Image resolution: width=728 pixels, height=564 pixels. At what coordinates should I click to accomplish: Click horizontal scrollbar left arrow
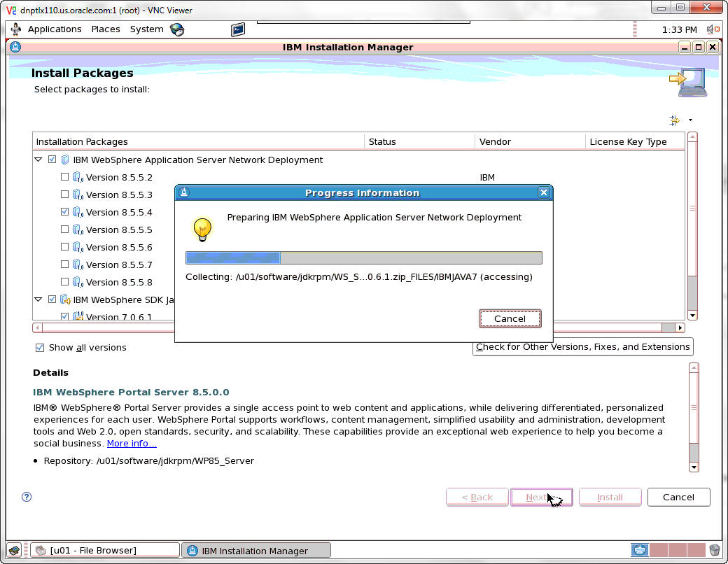point(37,327)
